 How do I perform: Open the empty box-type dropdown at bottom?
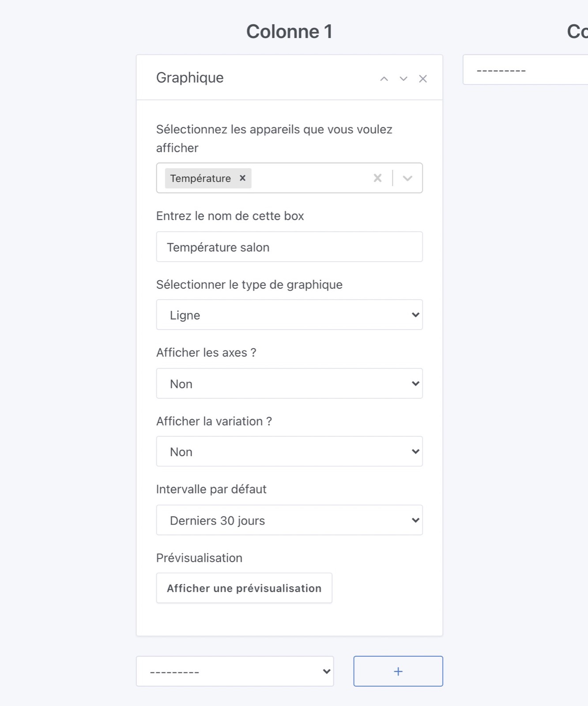[234, 671]
